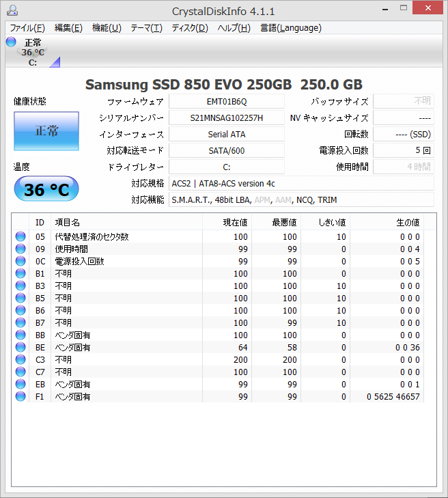
Task: Open the 言語(Language) menu
Action: pyautogui.click(x=291, y=28)
